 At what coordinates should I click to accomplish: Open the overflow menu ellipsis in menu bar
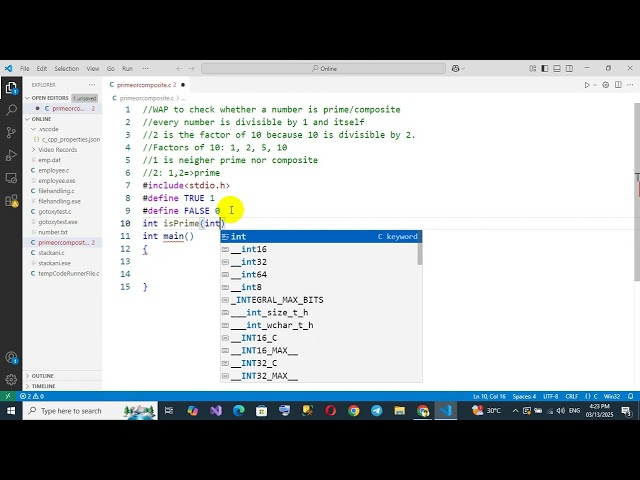pyautogui.click(x=145, y=69)
